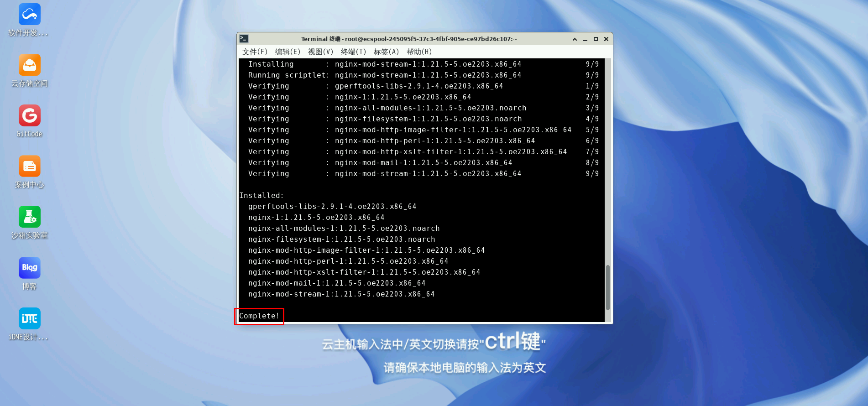Close the Terminal window
868x406 pixels.
(x=606, y=39)
